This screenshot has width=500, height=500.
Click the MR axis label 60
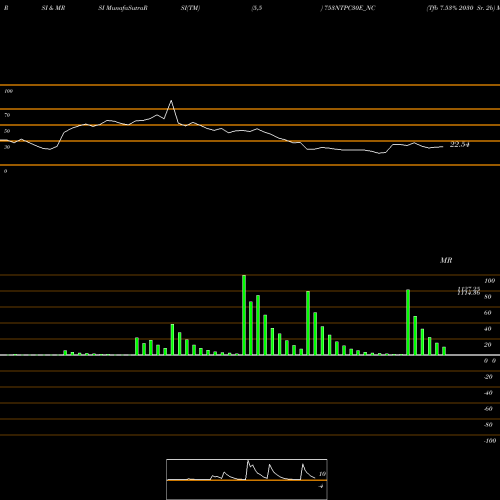pos(488,313)
